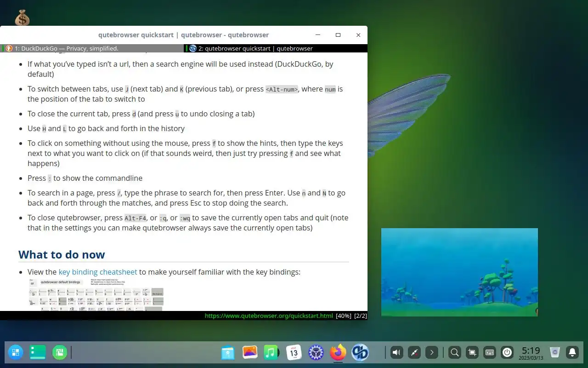Viewport: 588px width, 368px height.
Task: Click the [2/2] tab counter in status bar
Action: coord(360,316)
